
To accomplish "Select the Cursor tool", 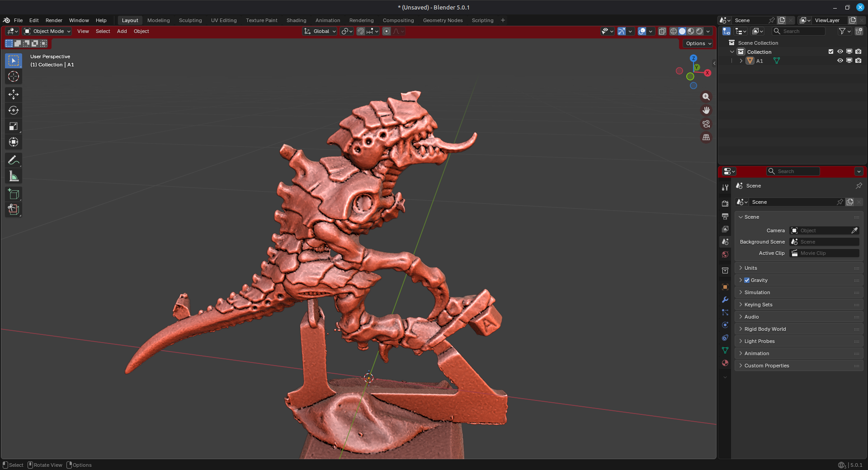I will (x=14, y=77).
